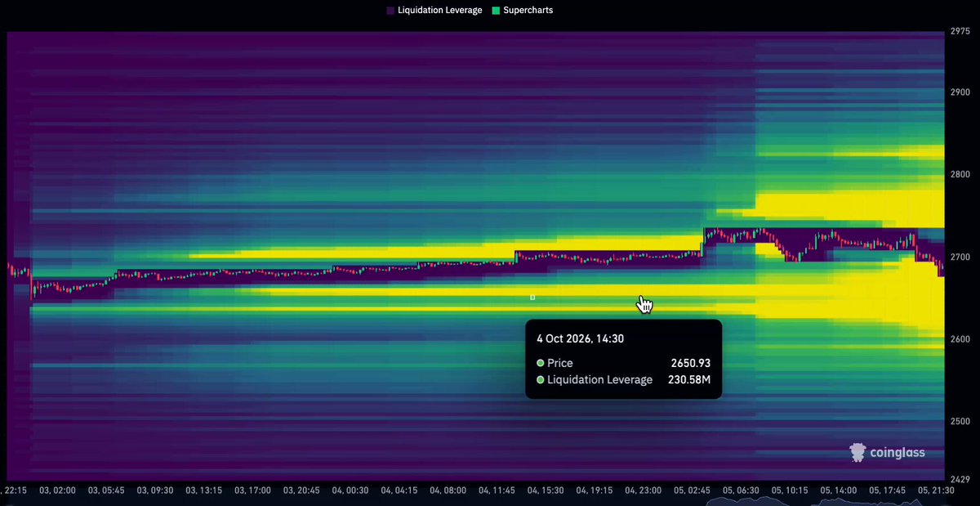Click the "03, 05:45" time axis label
The width and height of the screenshot is (980, 506).
tap(105, 490)
